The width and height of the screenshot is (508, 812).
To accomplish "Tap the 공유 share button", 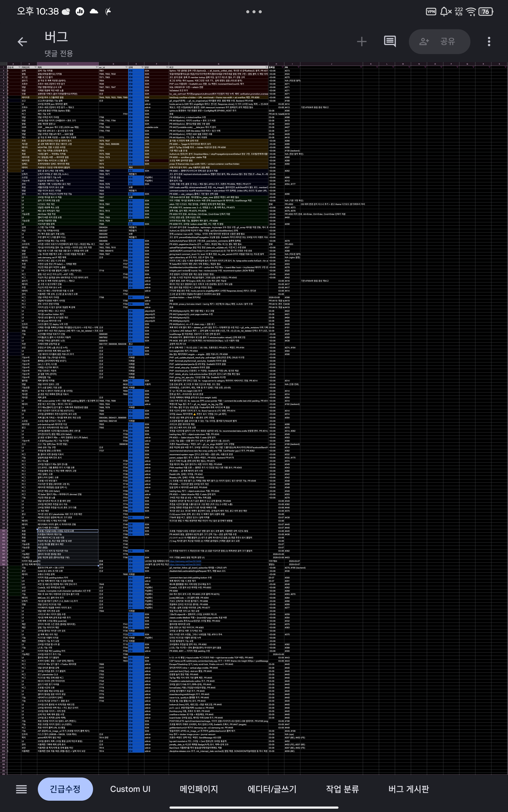I will (x=439, y=42).
